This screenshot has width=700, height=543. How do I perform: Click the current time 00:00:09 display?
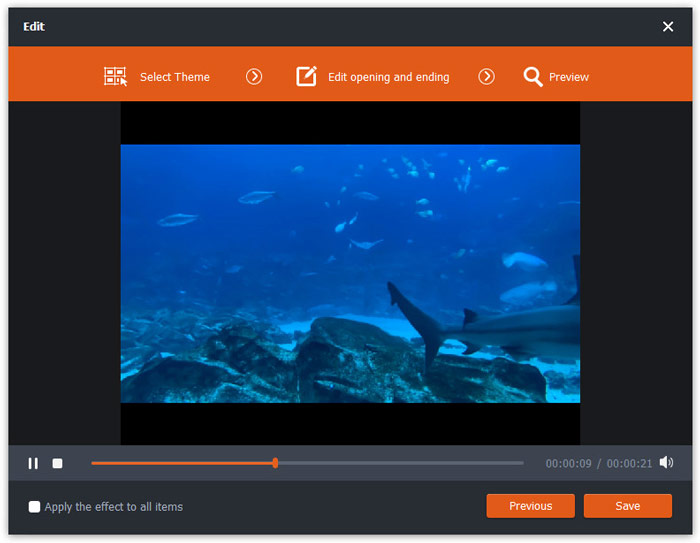[x=568, y=464]
